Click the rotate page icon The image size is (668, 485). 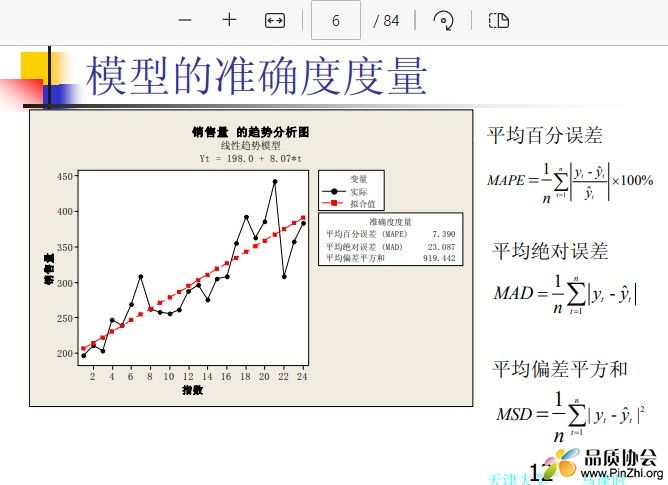click(x=443, y=20)
